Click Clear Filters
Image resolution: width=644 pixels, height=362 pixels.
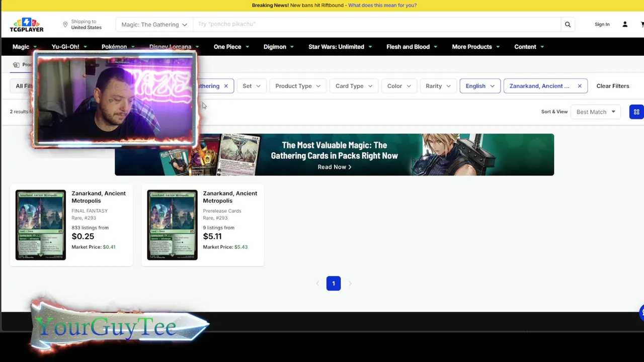click(612, 86)
